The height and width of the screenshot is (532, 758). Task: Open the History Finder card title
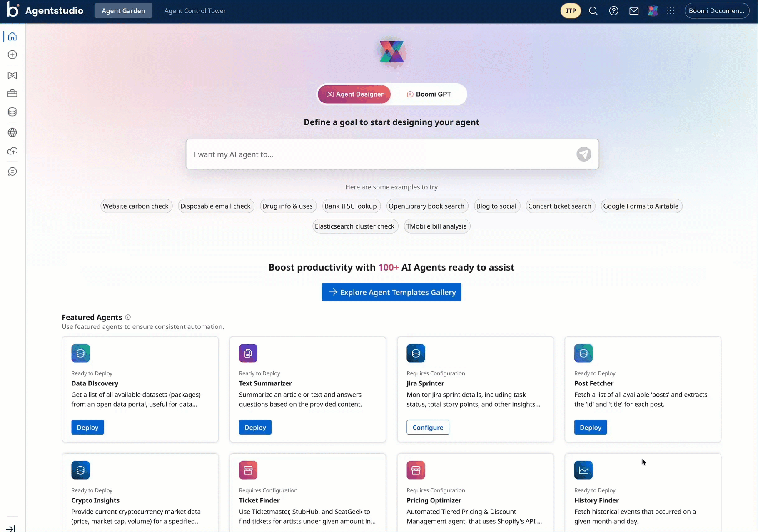point(596,500)
